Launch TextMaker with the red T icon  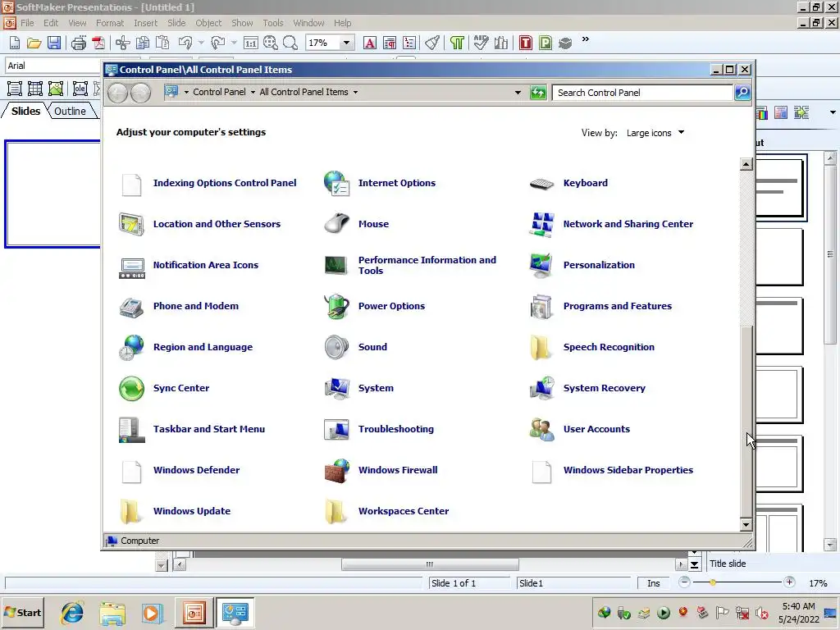pos(526,43)
